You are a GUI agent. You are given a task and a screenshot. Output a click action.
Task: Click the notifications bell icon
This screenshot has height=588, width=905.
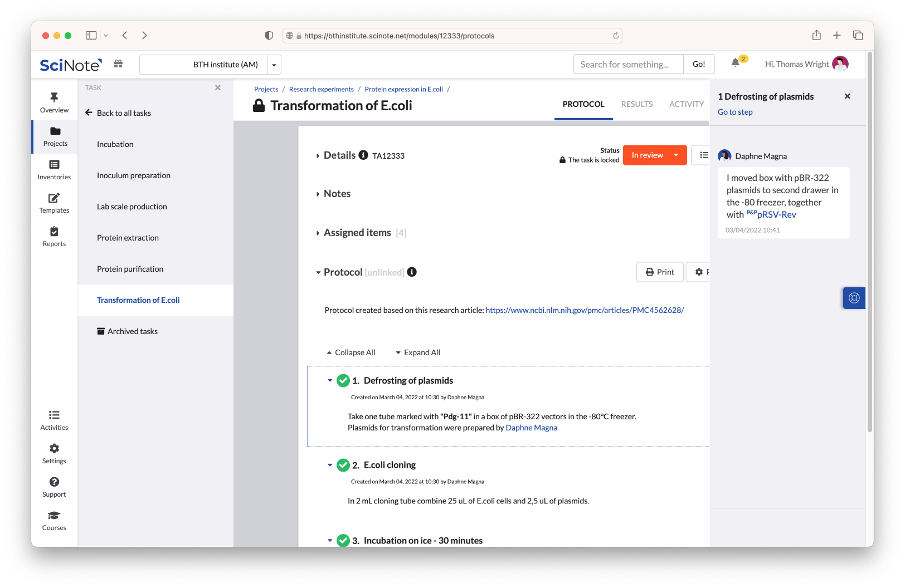[x=735, y=63]
